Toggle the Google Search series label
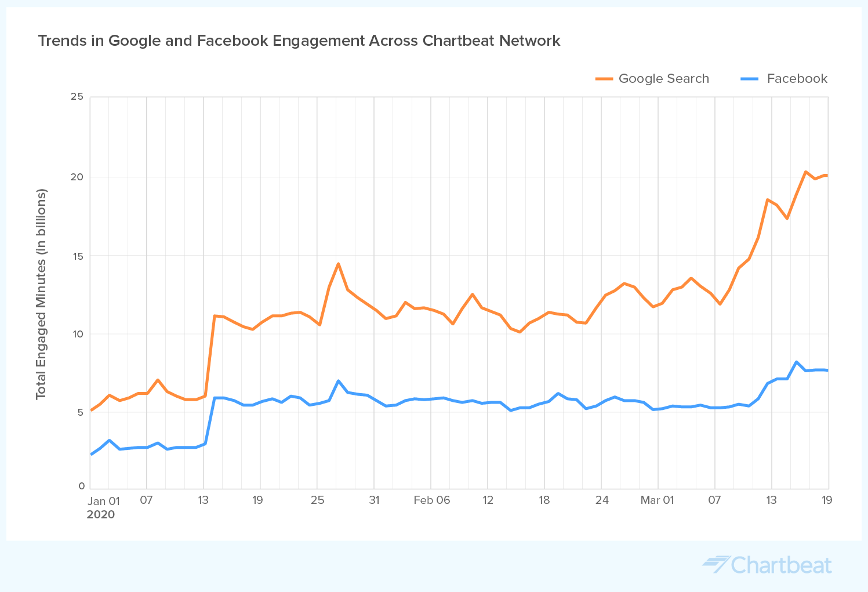Viewport: 868px width, 592px height. pos(663,79)
